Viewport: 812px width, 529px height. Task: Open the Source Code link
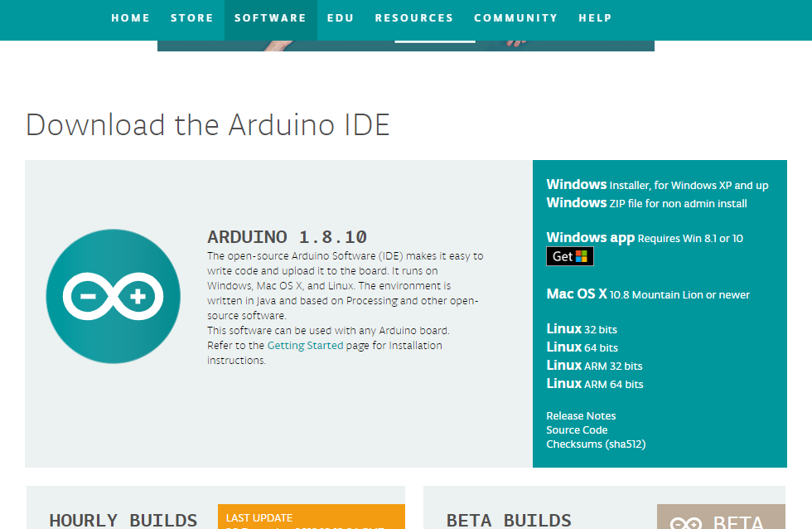click(x=577, y=430)
